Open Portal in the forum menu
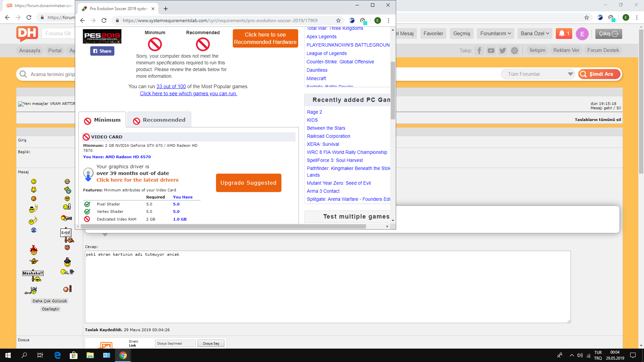 (55, 51)
